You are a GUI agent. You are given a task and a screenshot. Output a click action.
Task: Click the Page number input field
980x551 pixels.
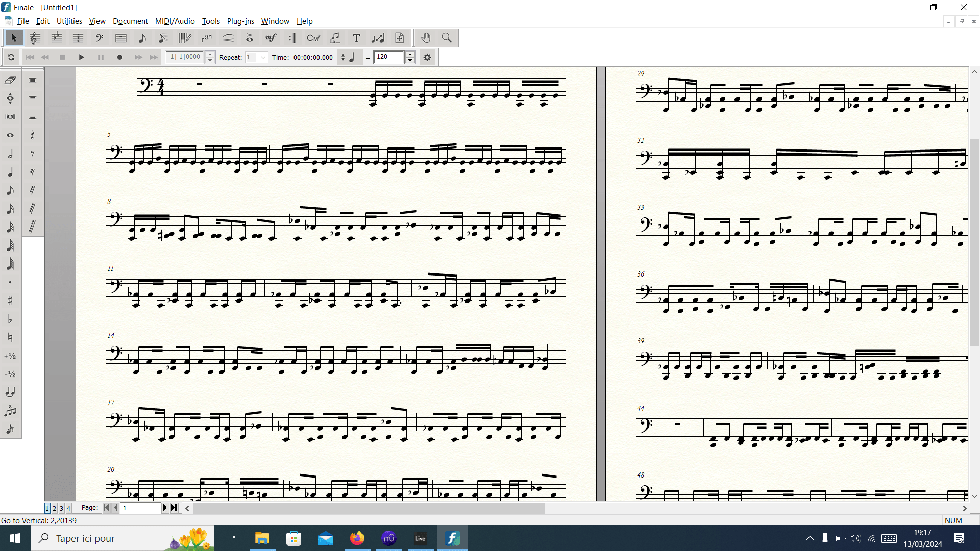[x=140, y=508]
